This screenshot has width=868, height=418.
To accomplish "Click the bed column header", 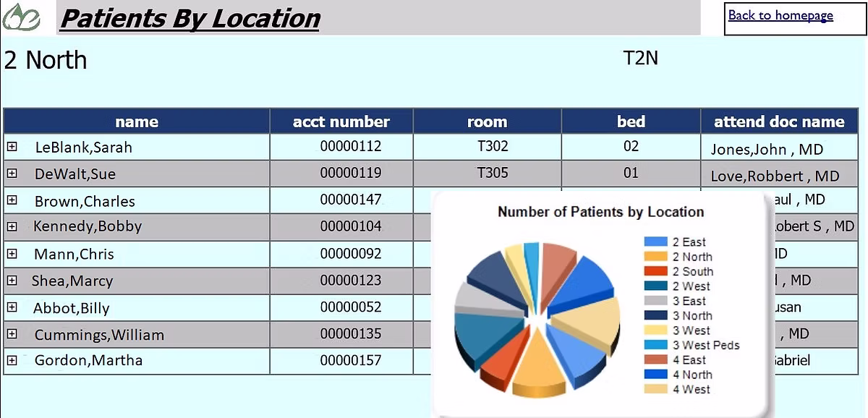I will [x=631, y=121].
